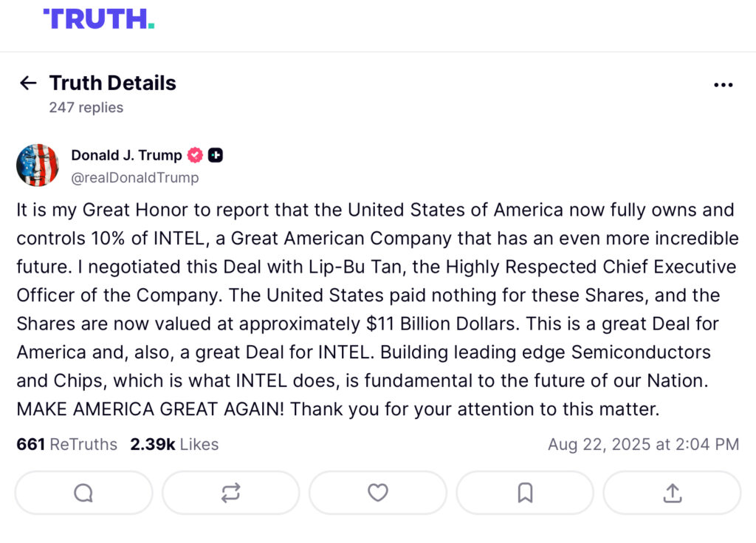Go back using the left arrow icon

(x=29, y=83)
